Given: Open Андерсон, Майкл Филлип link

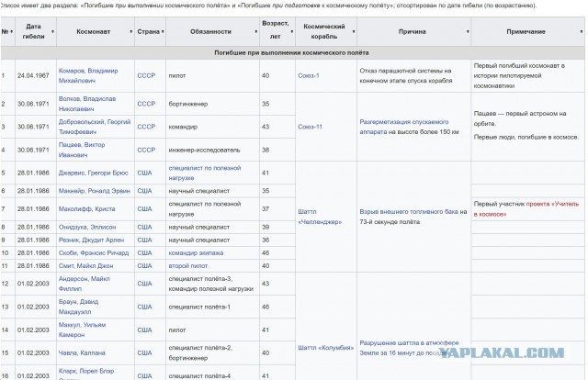Looking at the screenshot, I should click(x=84, y=284).
